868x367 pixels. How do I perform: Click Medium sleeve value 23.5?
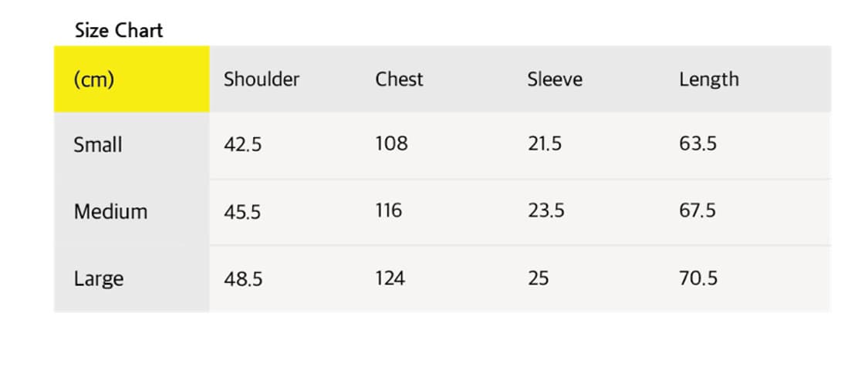coord(545,210)
